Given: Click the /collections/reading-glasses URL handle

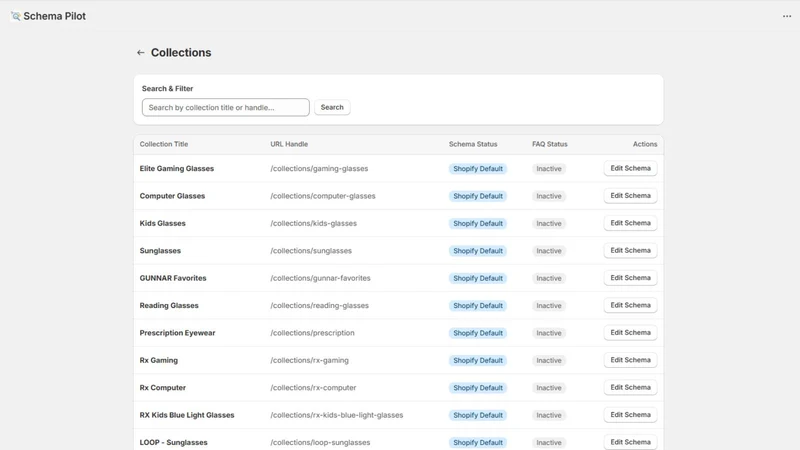Looking at the screenshot, I should coord(319,306).
